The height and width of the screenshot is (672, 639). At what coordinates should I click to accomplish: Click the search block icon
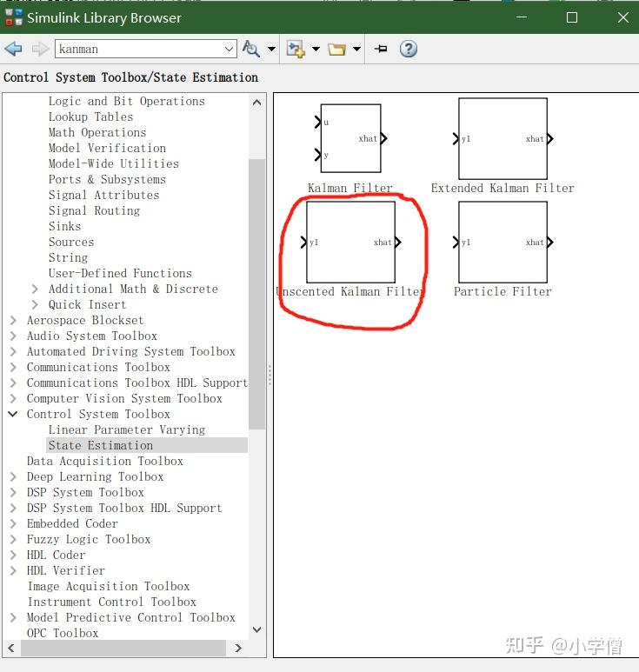[251, 49]
